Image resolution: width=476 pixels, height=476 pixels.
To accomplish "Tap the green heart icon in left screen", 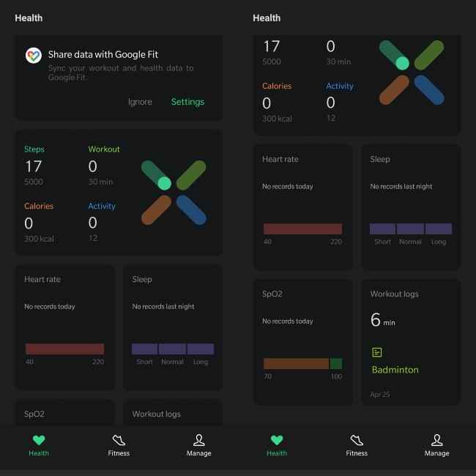I will click(x=39, y=440).
